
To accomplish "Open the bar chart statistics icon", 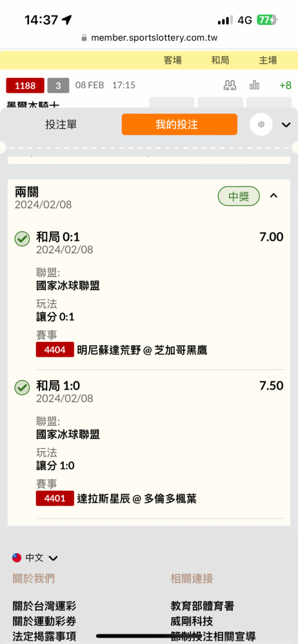I will [x=254, y=86].
